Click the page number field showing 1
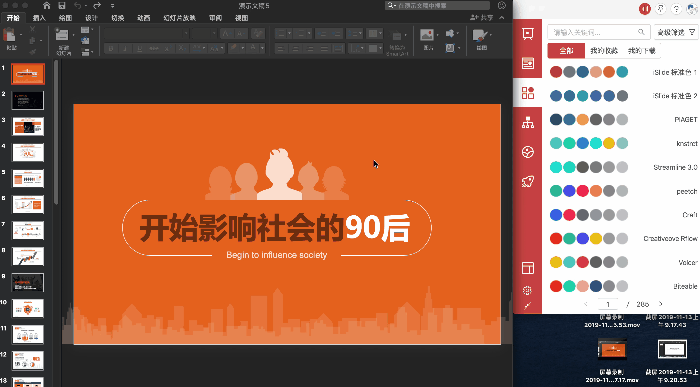 608,304
